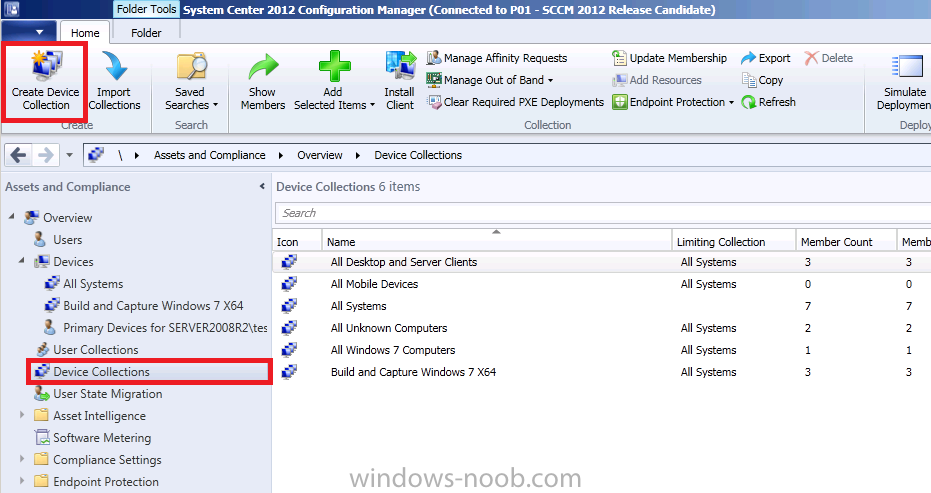Open the navigation history dropdown arrow
This screenshot has width=931, height=493.
[69, 155]
